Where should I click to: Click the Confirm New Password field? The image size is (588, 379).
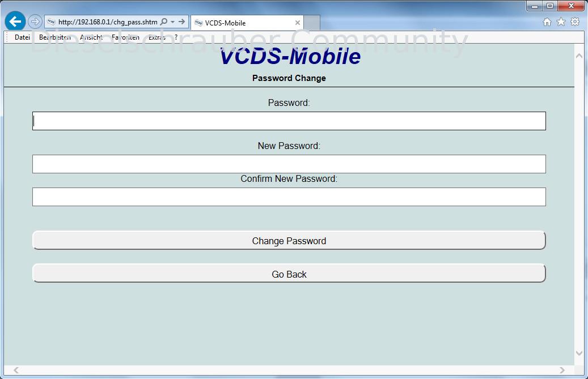click(289, 197)
